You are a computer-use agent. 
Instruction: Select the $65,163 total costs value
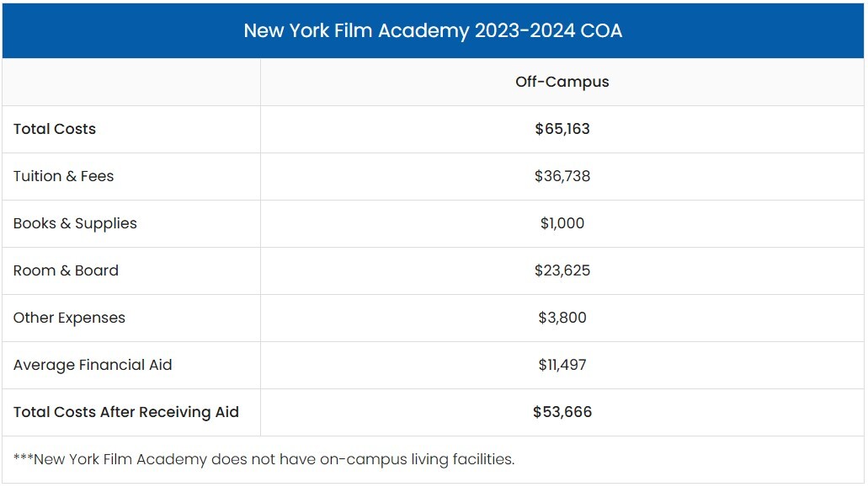(562, 129)
